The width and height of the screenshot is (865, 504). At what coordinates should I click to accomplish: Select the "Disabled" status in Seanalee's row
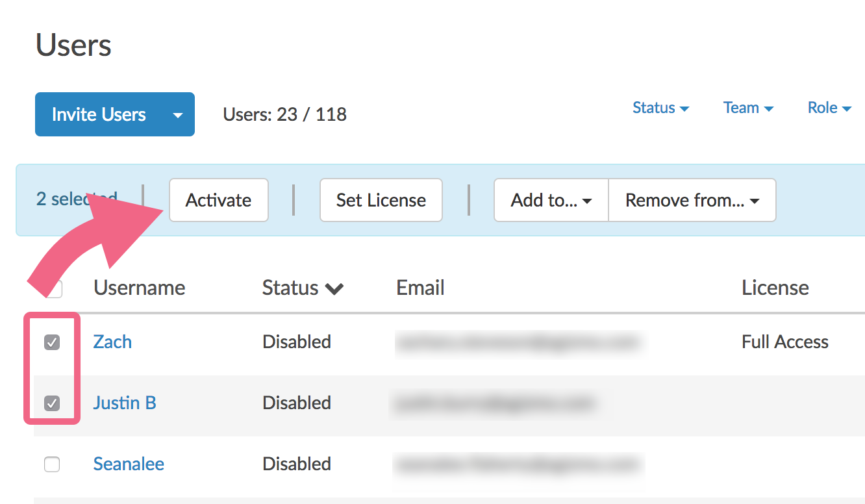coord(297,464)
